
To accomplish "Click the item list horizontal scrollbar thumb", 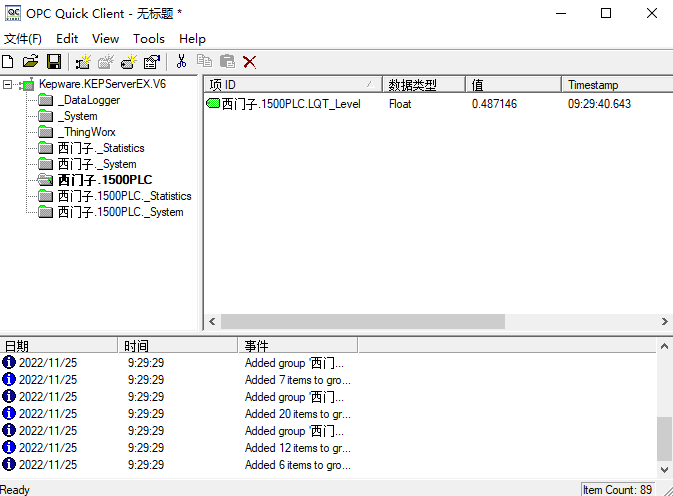I will pos(363,321).
